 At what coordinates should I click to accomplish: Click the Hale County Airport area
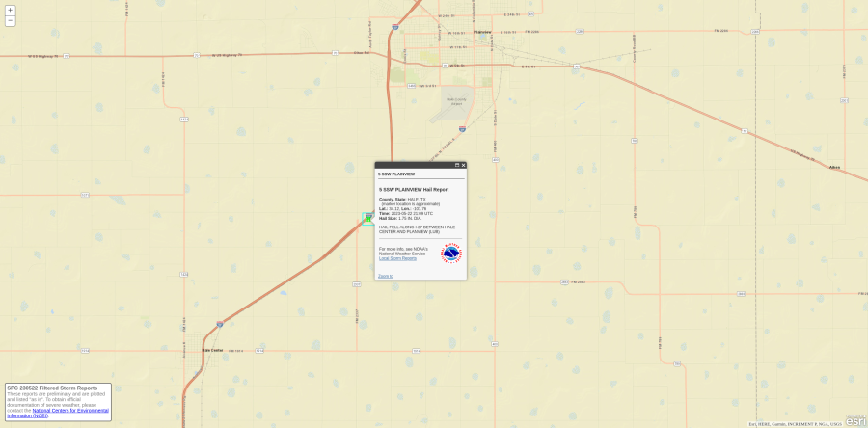pos(456,101)
